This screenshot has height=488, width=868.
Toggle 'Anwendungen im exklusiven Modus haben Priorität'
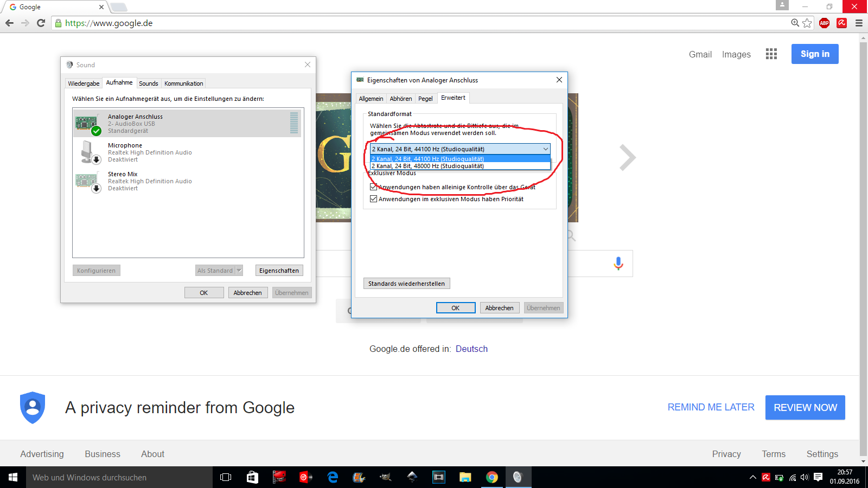tap(373, 199)
